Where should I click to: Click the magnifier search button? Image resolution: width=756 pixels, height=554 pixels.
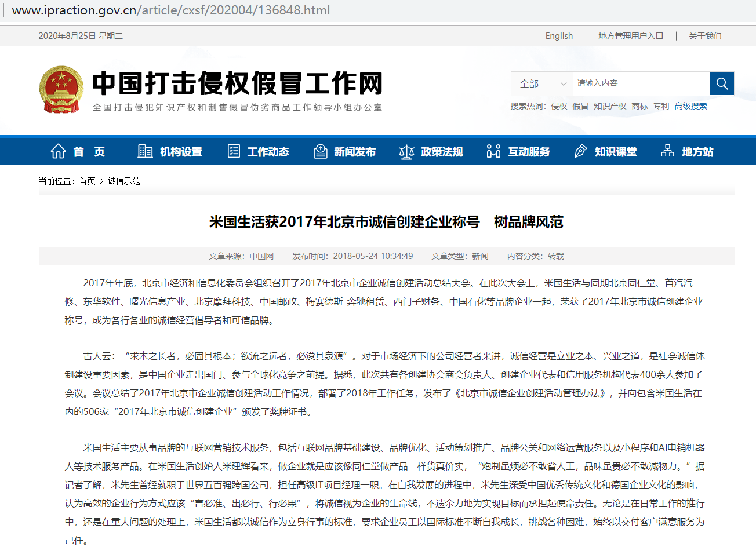point(722,83)
